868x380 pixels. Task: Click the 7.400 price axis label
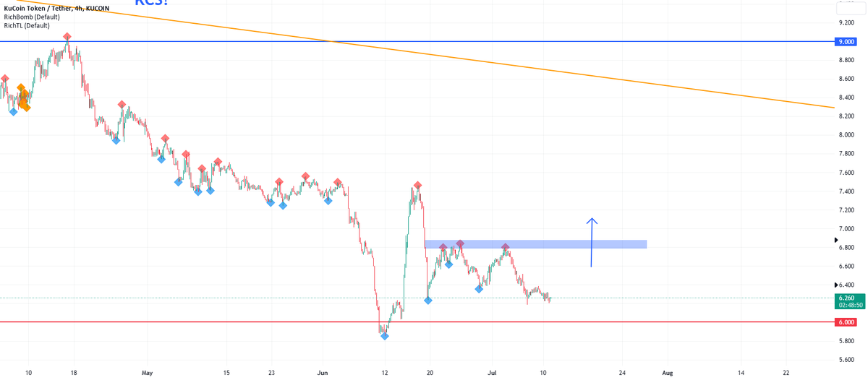click(x=846, y=191)
